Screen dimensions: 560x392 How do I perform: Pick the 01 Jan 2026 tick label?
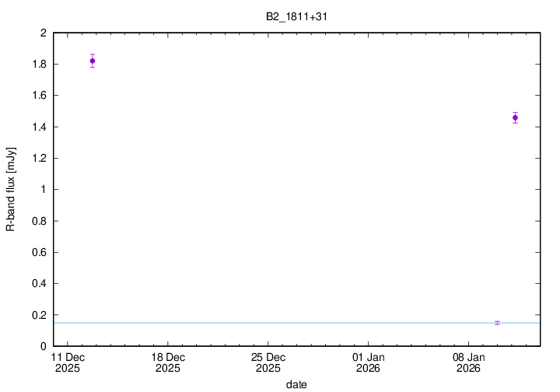(369, 362)
